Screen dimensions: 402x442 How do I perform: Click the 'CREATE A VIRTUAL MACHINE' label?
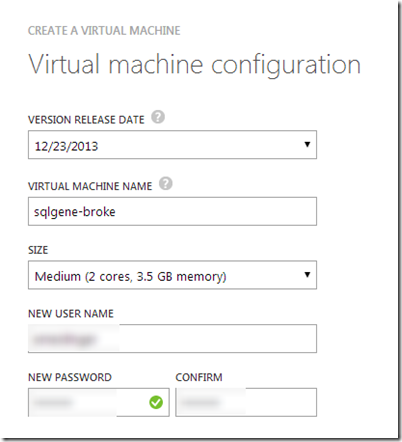104,31
